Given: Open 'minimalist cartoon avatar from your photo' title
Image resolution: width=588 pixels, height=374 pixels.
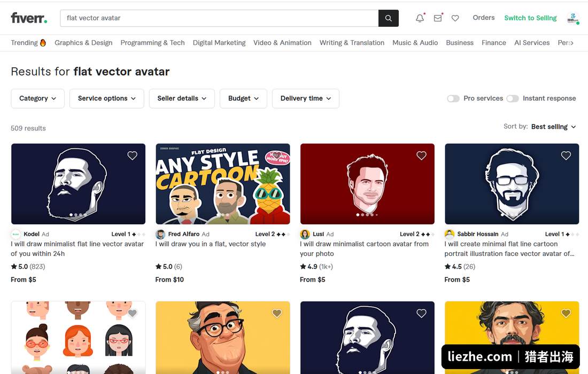Looking at the screenshot, I should [364, 249].
